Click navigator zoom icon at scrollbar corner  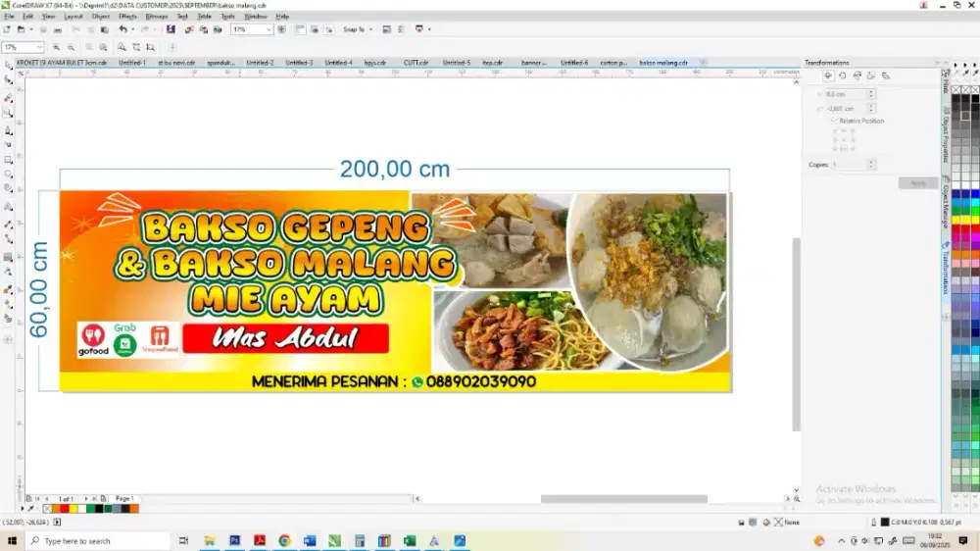pos(796,498)
